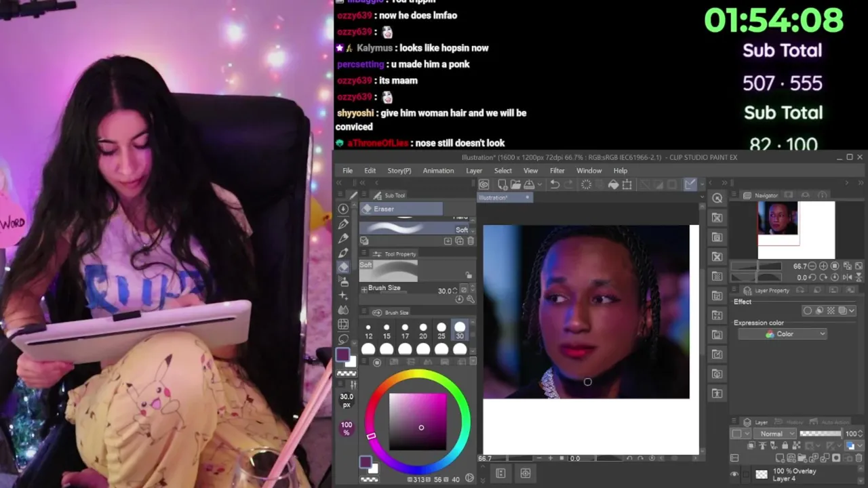Toggle visibility of Layer 4
This screenshot has height=488, width=868.
pos(734,474)
